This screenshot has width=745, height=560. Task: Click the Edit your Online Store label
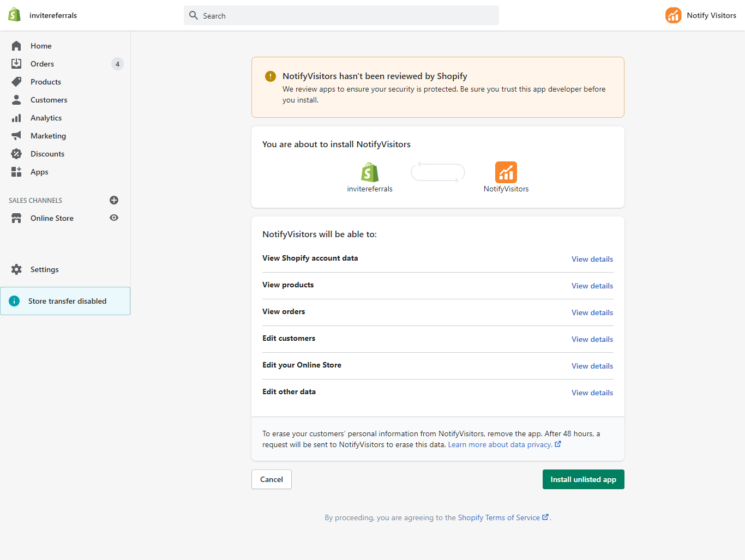point(302,365)
